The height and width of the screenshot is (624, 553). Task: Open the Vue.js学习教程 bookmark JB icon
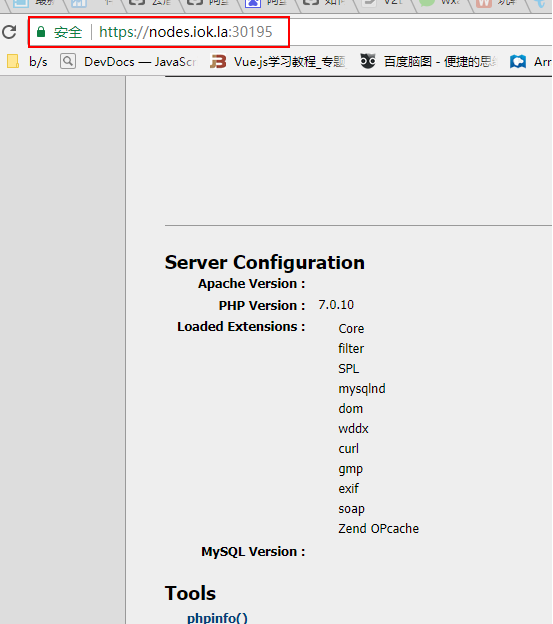click(218, 62)
